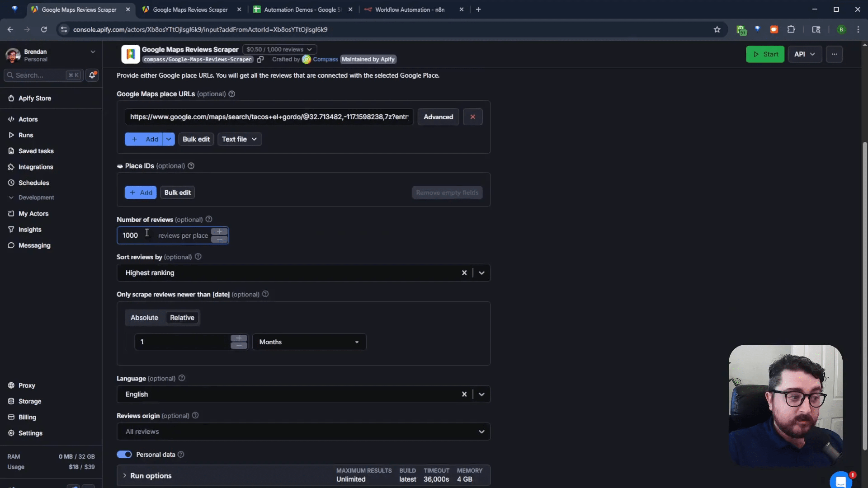Click the green Start button

(765, 54)
